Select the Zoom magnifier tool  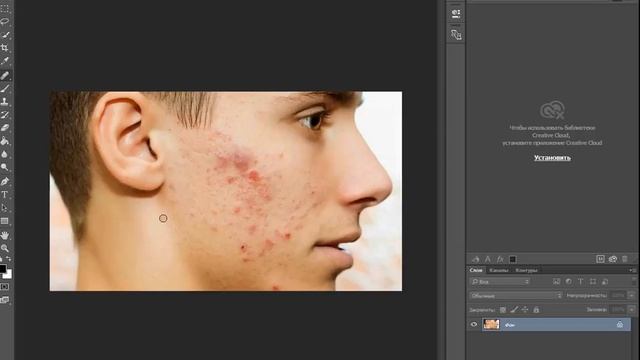4,248
